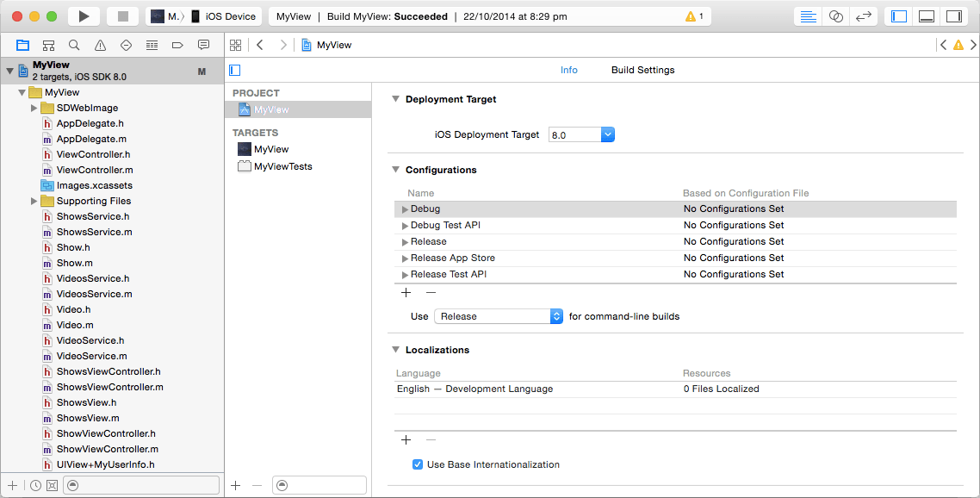The height and width of the screenshot is (498, 980).
Task: Open the Test navigator
Action: point(126,45)
